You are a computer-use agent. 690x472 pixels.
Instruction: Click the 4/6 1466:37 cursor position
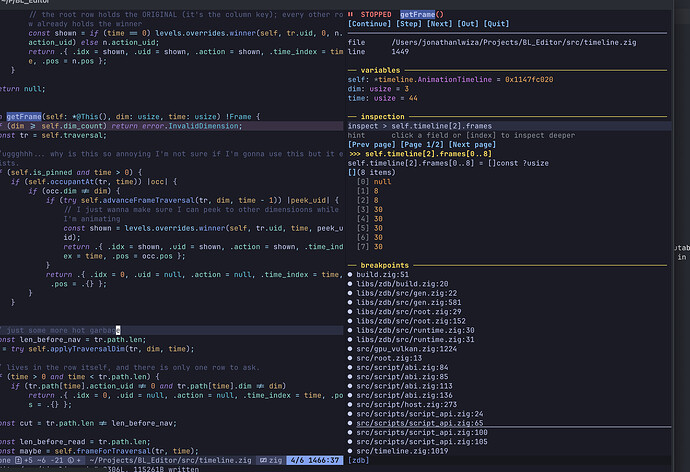315,460
